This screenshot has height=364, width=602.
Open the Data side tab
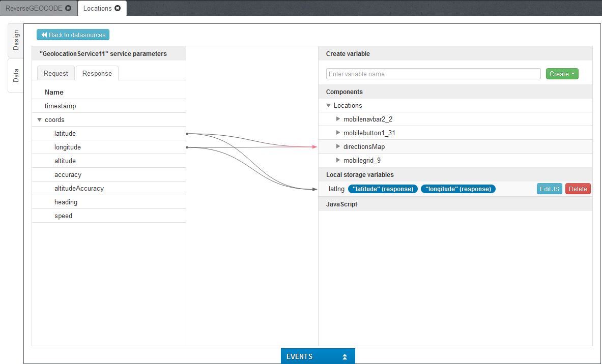click(x=16, y=75)
